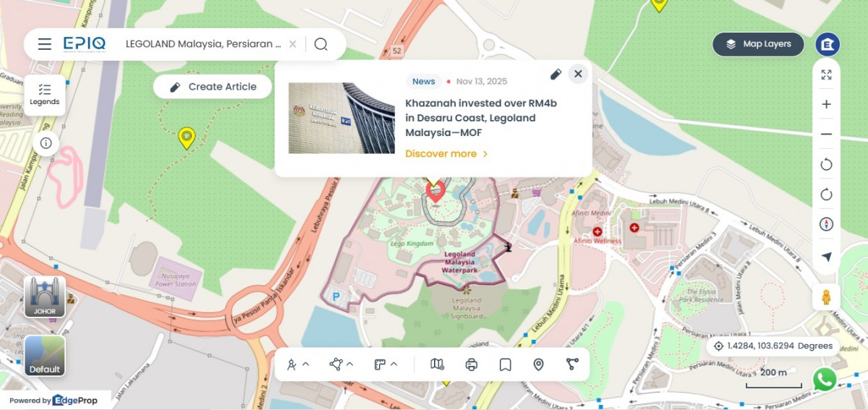
Task: Open the Legends panel
Action: point(45,95)
